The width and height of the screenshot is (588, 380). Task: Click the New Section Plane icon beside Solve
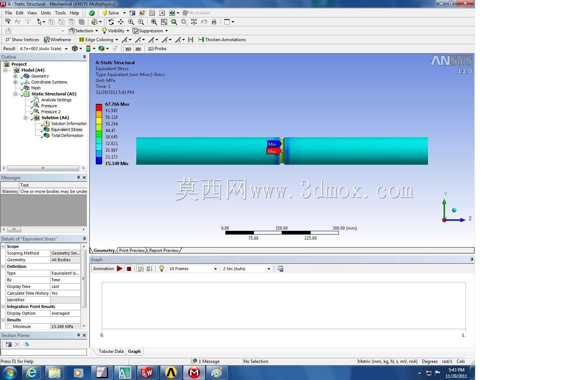pos(132,13)
